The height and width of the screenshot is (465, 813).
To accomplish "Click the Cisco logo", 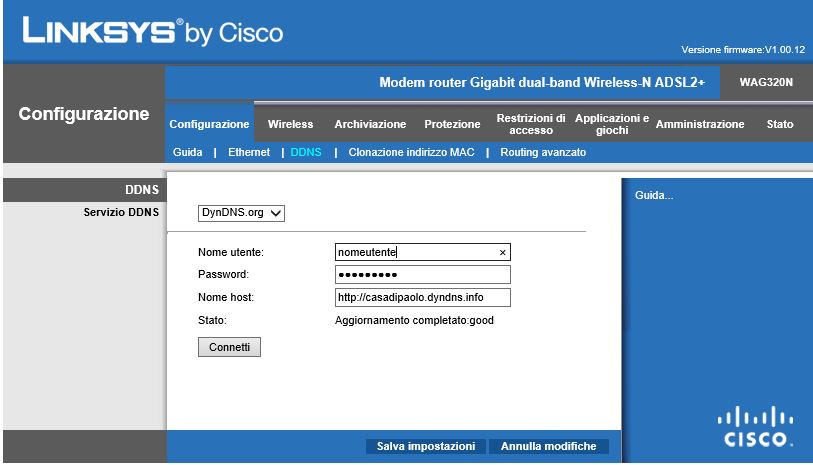I will (755, 427).
